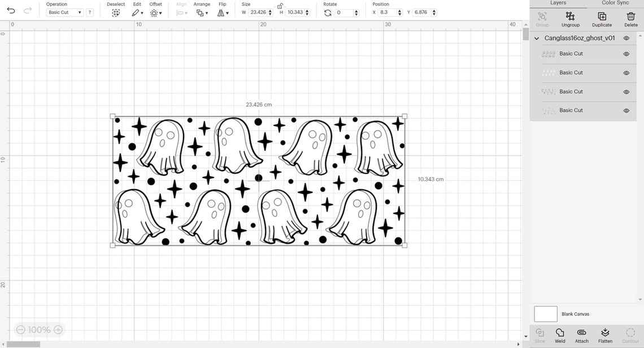The image size is (644, 348).
Task: Hide the Canglass16oz_ghost_v01 group
Action: tap(626, 38)
